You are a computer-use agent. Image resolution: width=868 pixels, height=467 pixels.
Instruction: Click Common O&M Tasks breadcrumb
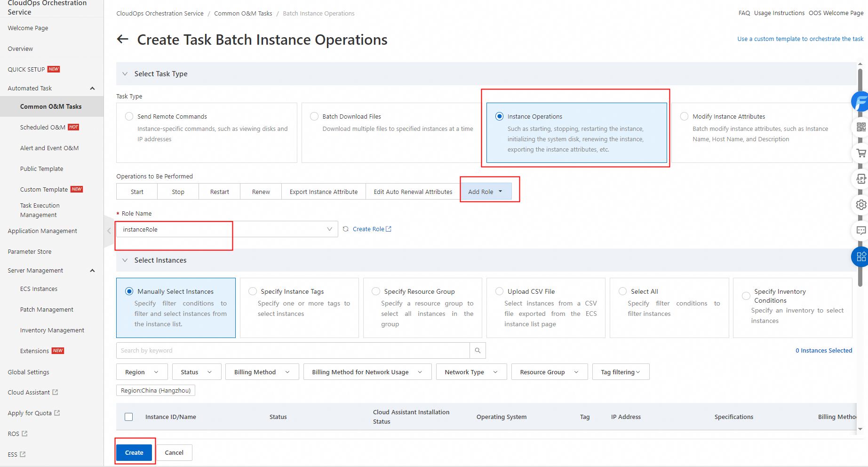point(243,13)
